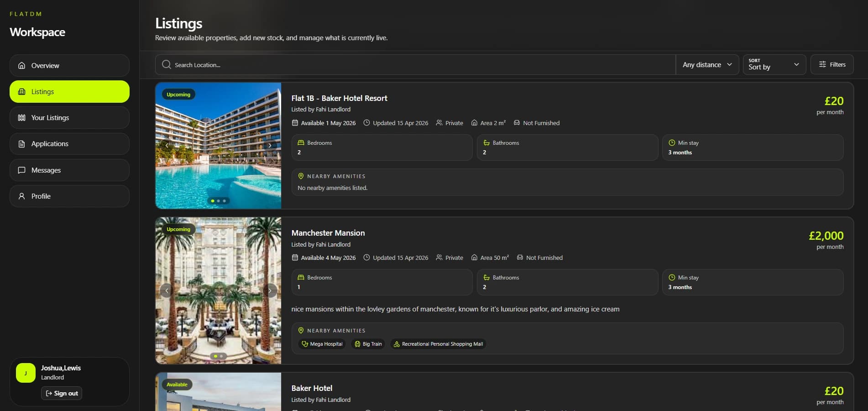Click the search magnifier icon
This screenshot has height=411, width=868.
tap(167, 64)
